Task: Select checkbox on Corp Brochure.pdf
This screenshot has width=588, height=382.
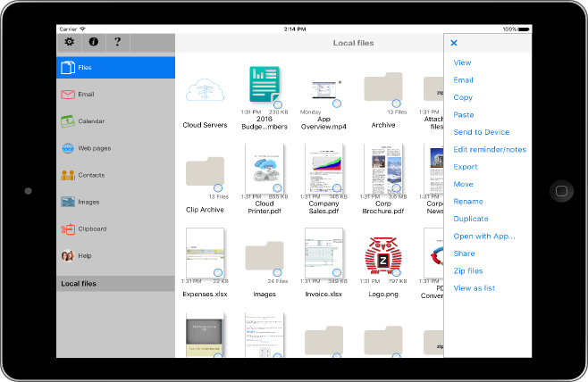Action: click(x=397, y=188)
